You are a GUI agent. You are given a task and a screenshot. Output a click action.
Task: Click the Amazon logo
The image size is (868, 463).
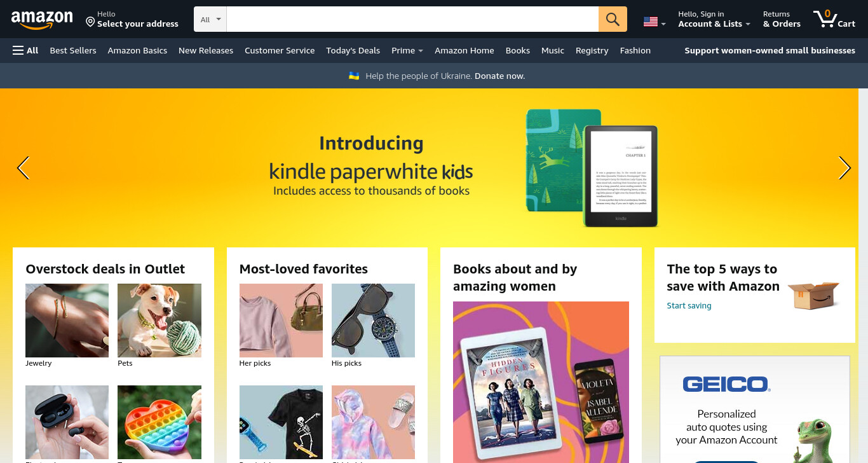pos(42,20)
